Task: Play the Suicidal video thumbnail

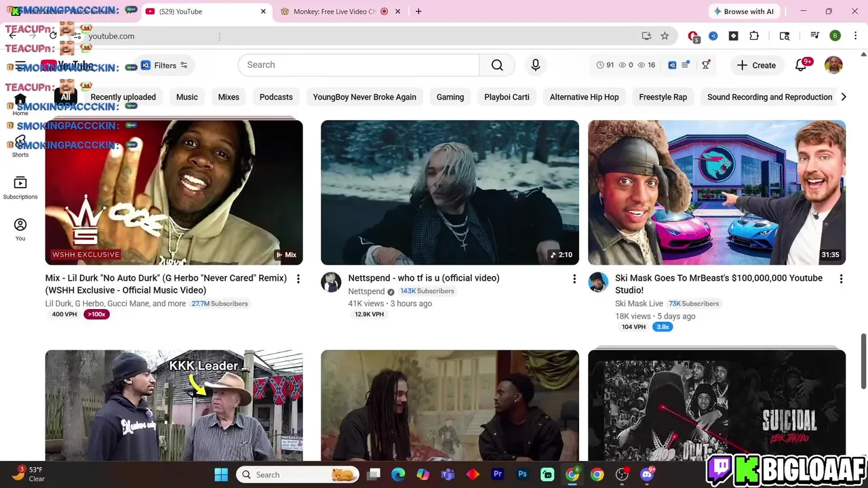Action: coord(717,405)
